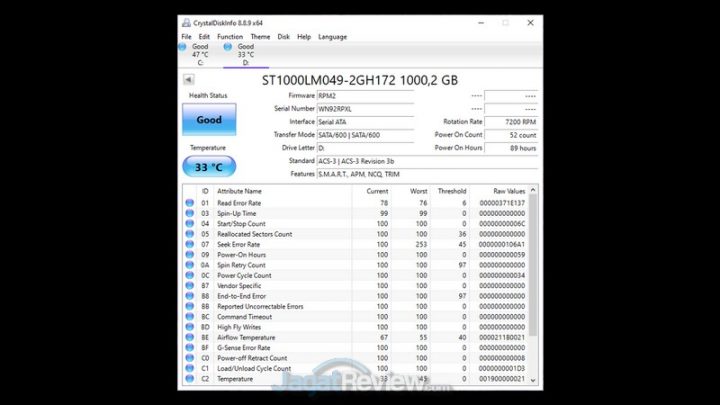Open the Language menu
720x405 pixels.
pyautogui.click(x=332, y=37)
